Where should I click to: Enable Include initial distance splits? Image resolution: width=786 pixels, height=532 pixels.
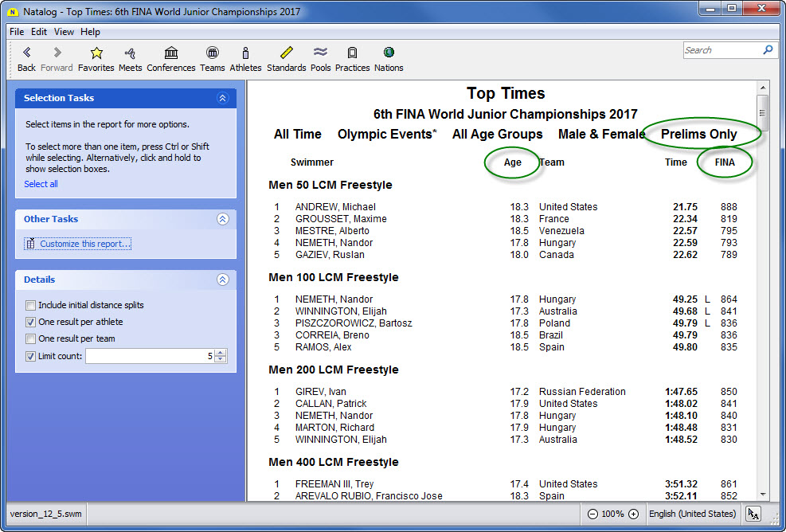(30, 305)
